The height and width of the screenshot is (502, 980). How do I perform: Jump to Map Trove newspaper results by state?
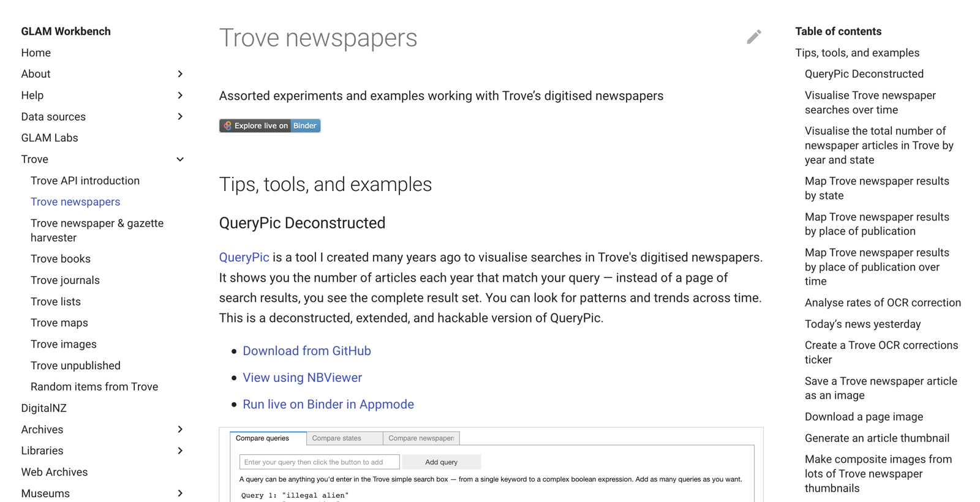tap(876, 189)
